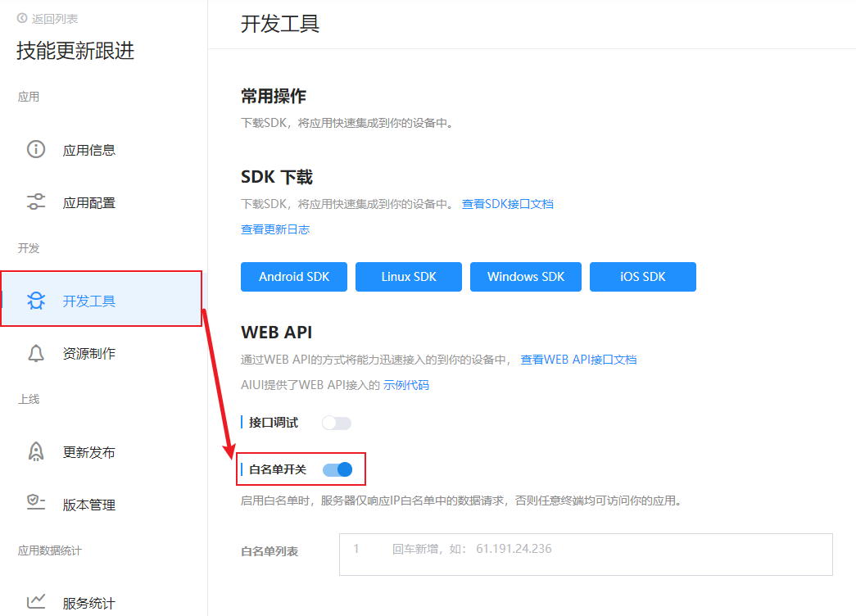Click the 应用信息 info circle icon

pos(36,149)
